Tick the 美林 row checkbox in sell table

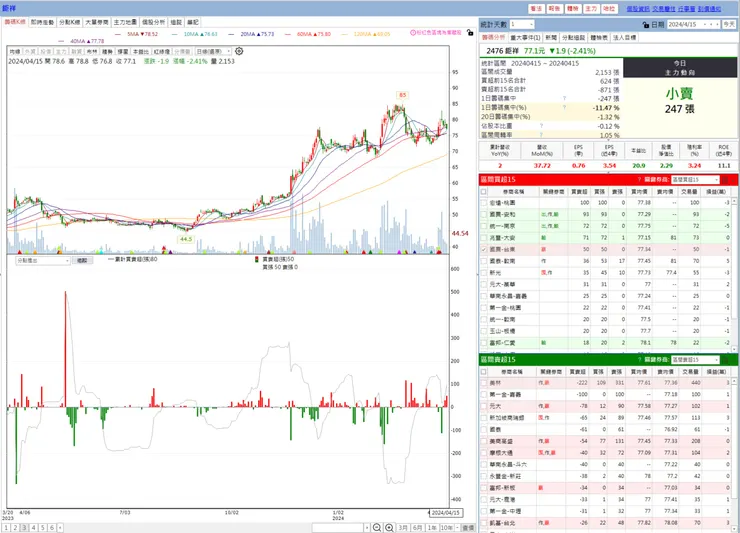click(x=483, y=383)
